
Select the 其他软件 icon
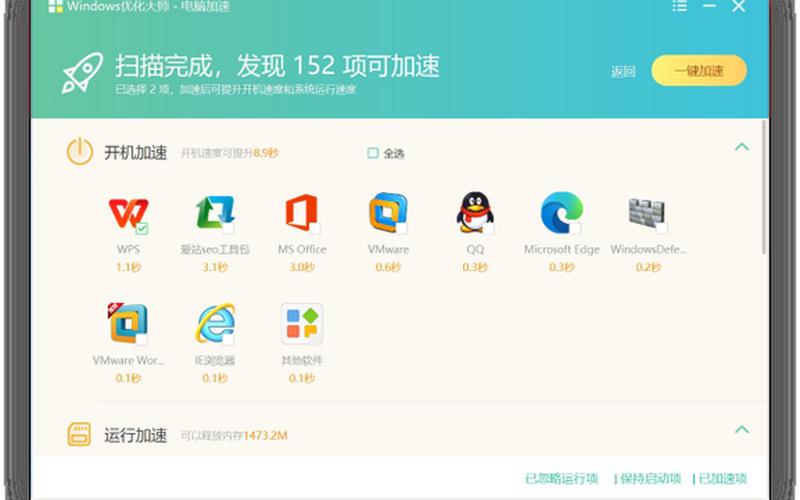[302, 323]
